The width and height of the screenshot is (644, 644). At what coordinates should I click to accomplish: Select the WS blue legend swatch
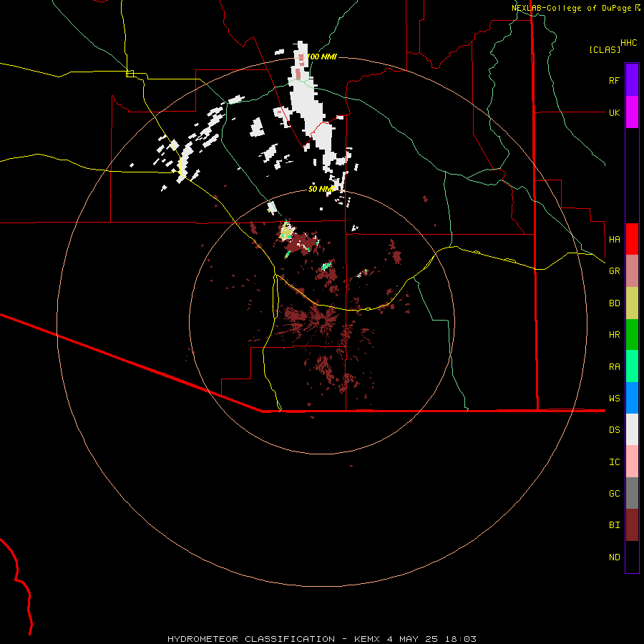(632, 398)
